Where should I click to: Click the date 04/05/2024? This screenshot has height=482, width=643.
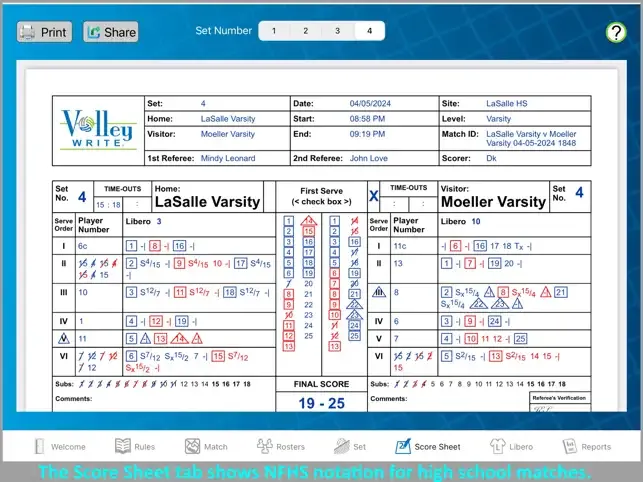point(370,104)
